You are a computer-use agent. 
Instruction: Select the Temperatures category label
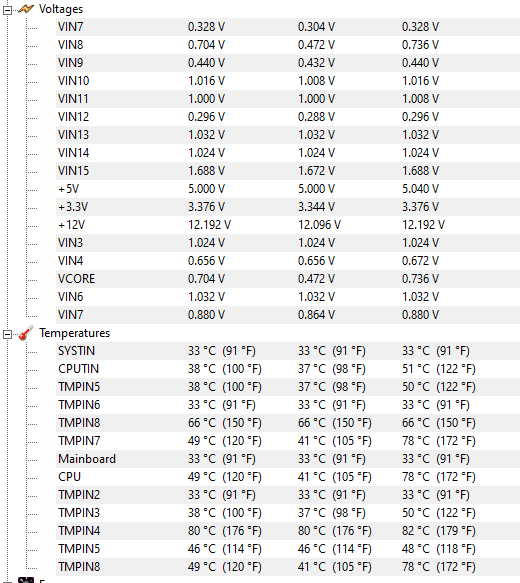(x=75, y=333)
